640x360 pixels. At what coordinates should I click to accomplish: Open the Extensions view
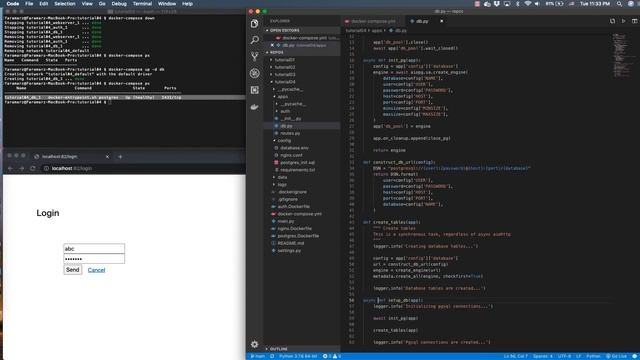point(255,90)
